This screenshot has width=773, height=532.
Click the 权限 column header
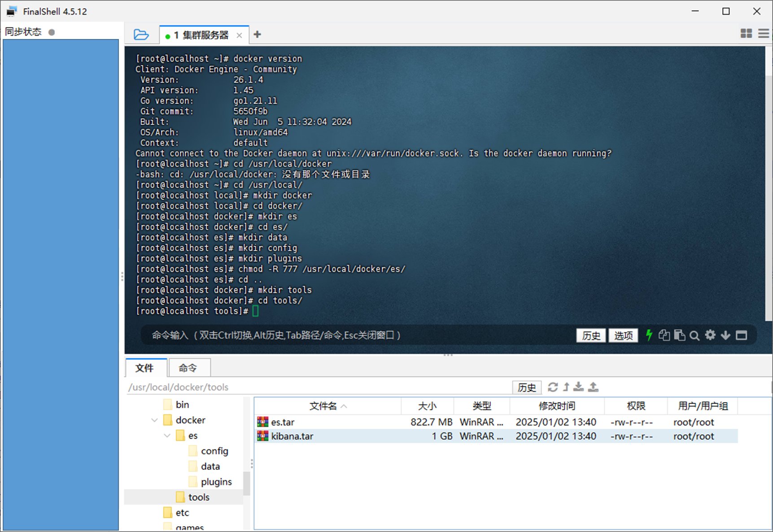pos(636,406)
